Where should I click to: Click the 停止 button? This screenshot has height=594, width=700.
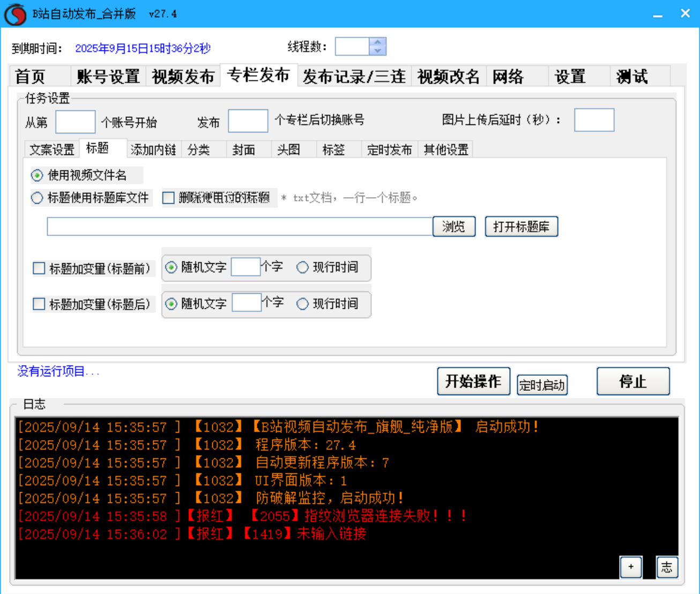[633, 381]
